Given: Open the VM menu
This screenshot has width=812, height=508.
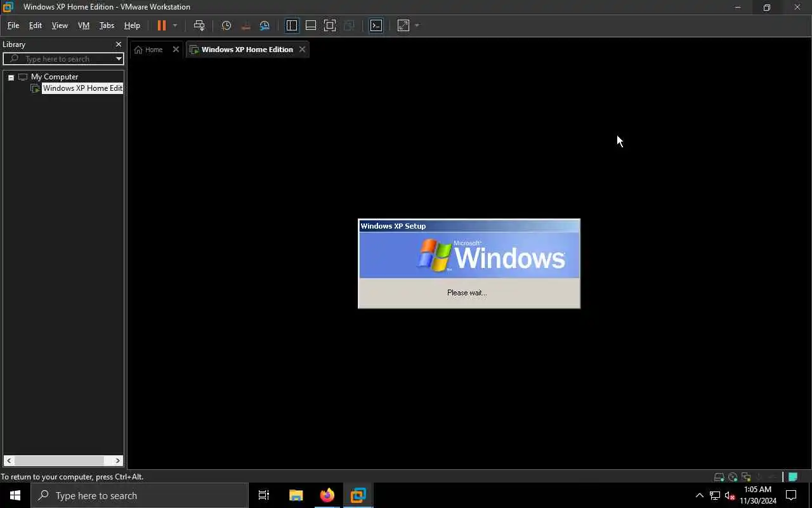Looking at the screenshot, I should [83, 25].
